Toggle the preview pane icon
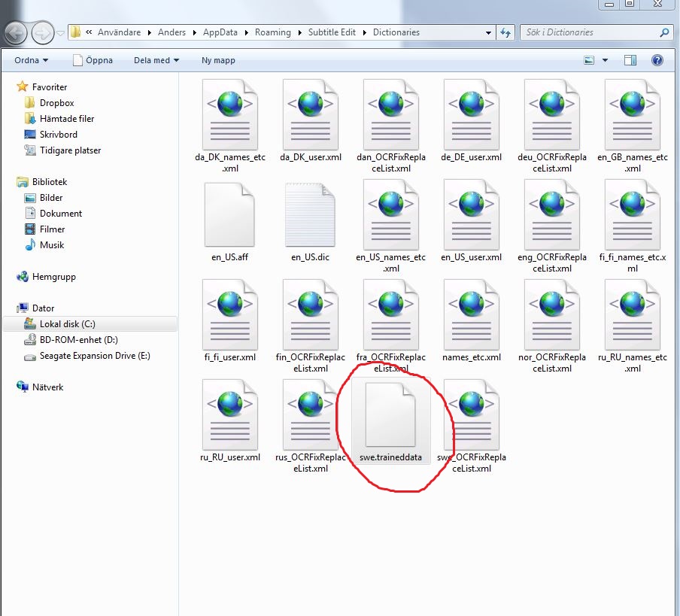The height and width of the screenshot is (616, 680). pyautogui.click(x=630, y=60)
